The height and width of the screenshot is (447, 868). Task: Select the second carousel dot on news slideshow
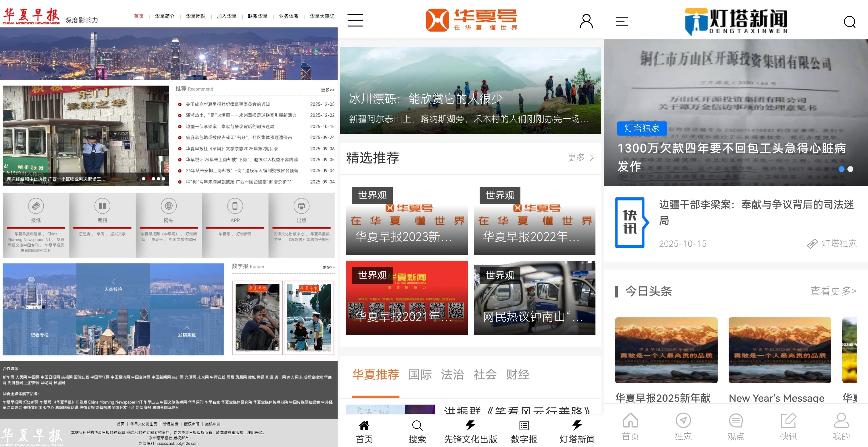149,179
